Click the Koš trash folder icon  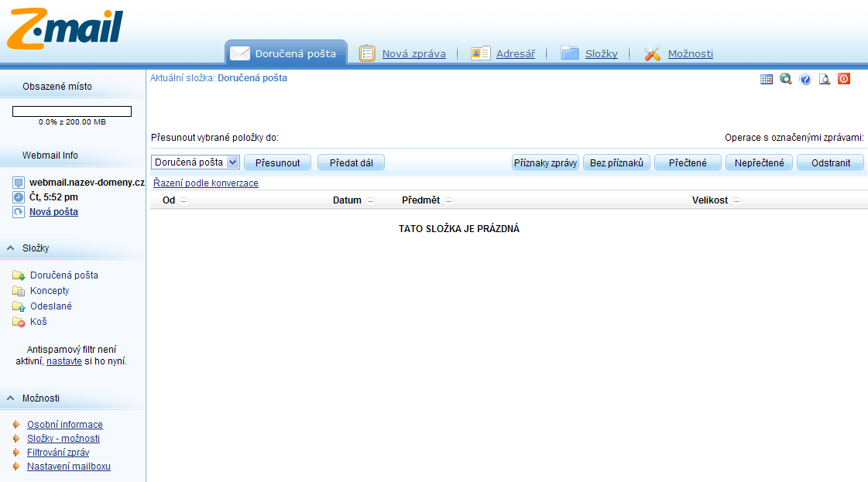pos(19,322)
